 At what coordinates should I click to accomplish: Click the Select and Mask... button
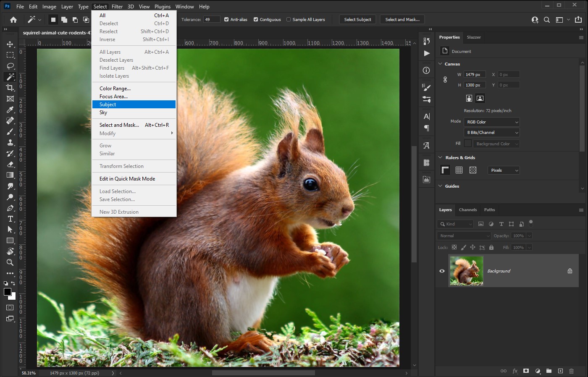click(x=402, y=20)
